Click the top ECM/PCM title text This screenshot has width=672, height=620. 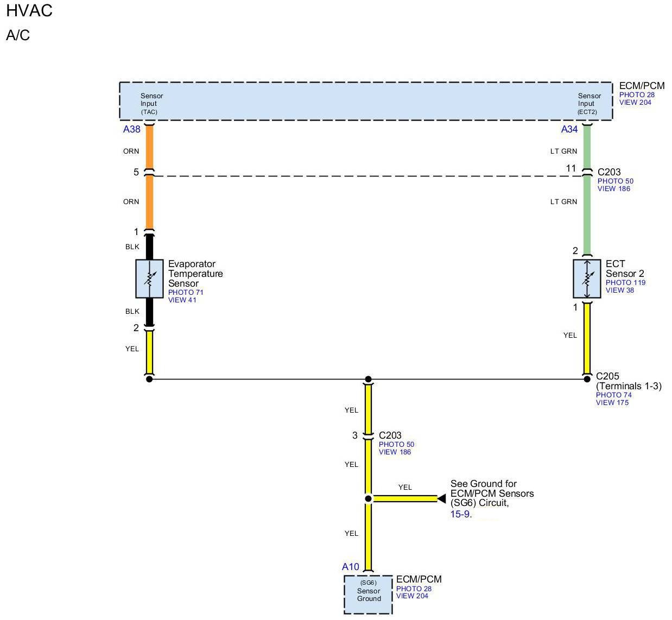tap(642, 86)
